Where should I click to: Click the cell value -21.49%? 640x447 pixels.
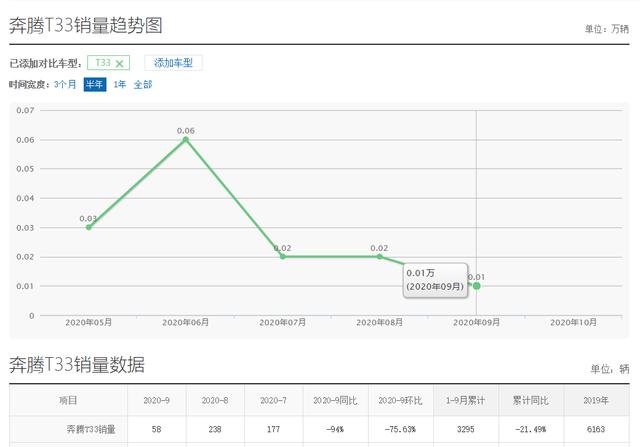pos(531,429)
